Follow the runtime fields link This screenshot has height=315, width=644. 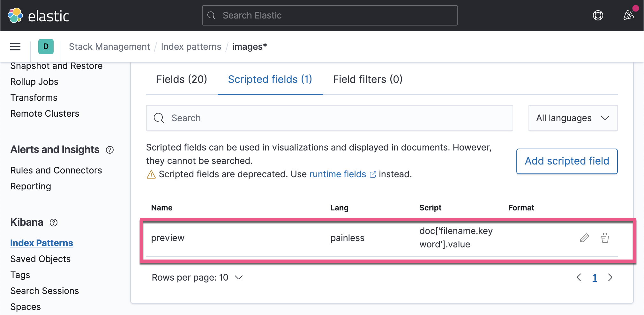[x=337, y=174]
